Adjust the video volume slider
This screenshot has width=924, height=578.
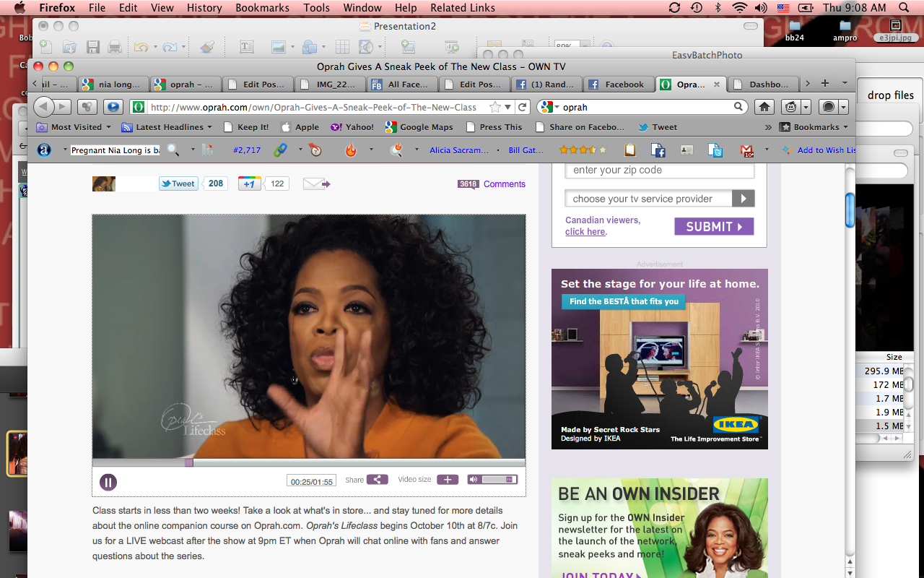(498, 480)
